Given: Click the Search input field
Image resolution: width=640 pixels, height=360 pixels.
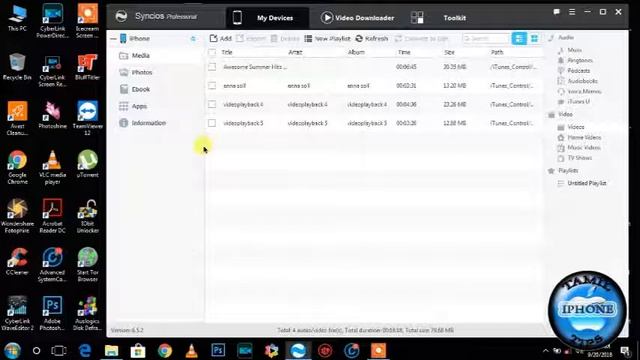Looking at the screenshot, I should (486, 38).
